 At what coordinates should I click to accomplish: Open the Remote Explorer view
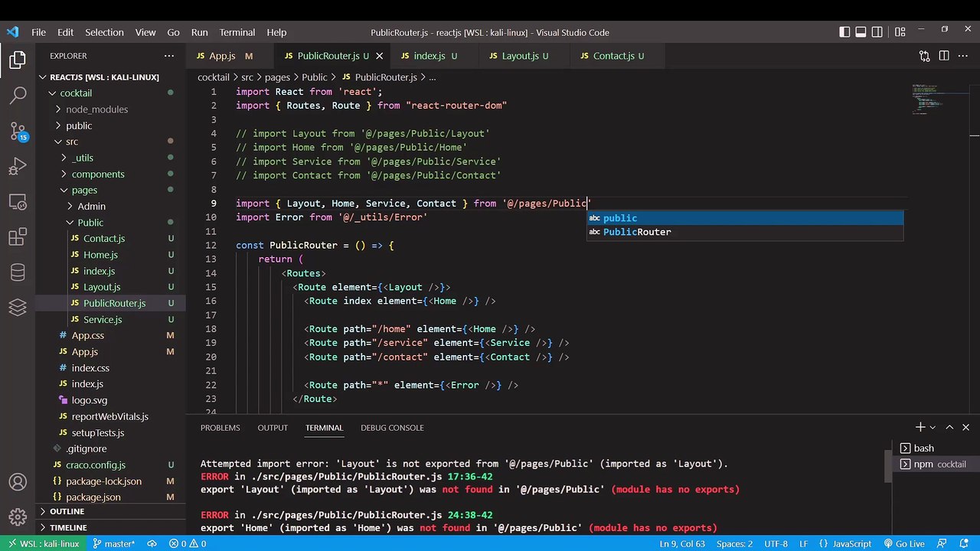pyautogui.click(x=18, y=203)
